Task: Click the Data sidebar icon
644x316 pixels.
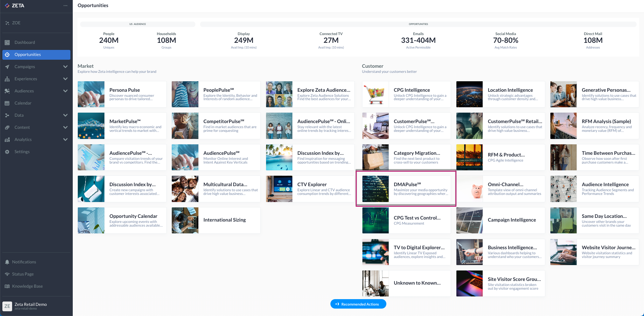Action: tap(7, 115)
